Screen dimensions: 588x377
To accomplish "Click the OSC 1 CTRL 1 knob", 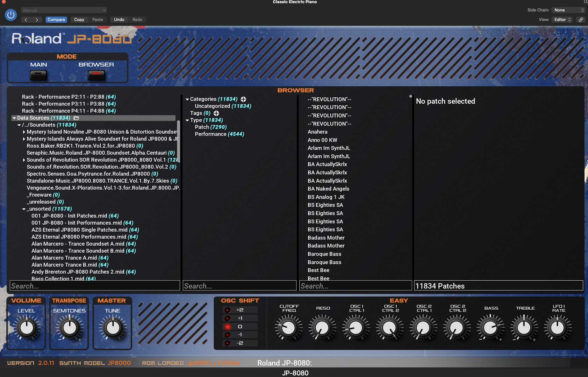I will (356, 328).
